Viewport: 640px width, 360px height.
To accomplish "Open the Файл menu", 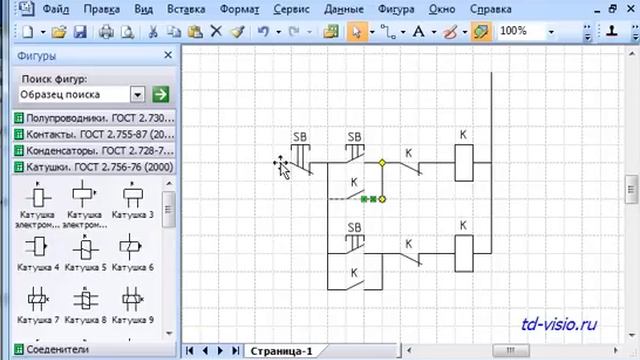I will pyautogui.click(x=56, y=9).
